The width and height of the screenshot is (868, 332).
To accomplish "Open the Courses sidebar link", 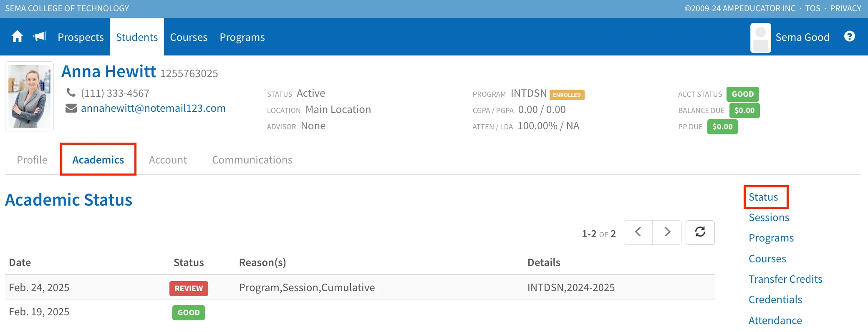I will point(767,259).
